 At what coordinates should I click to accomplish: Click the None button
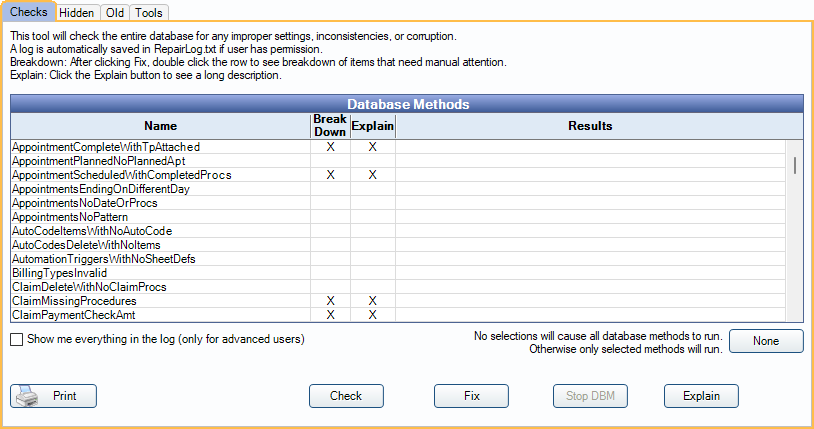click(x=765, y=341)
